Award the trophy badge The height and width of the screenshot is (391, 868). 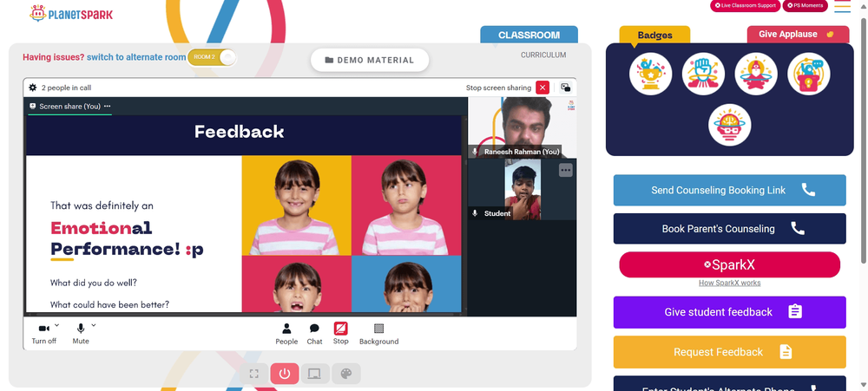tap(650, 74)
